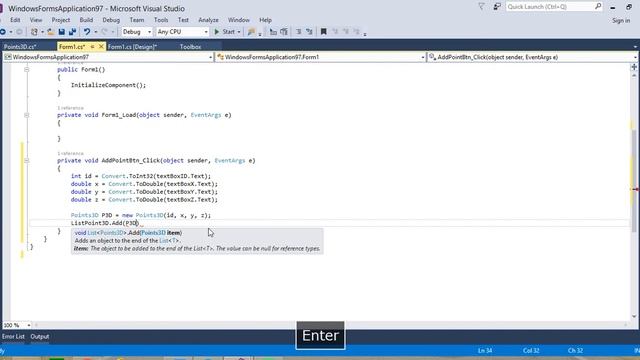Viewport: 640px width, 360px height.
Task: Collapse the AddPointBtn_Click method outline
Action: [x=27, y=161]
